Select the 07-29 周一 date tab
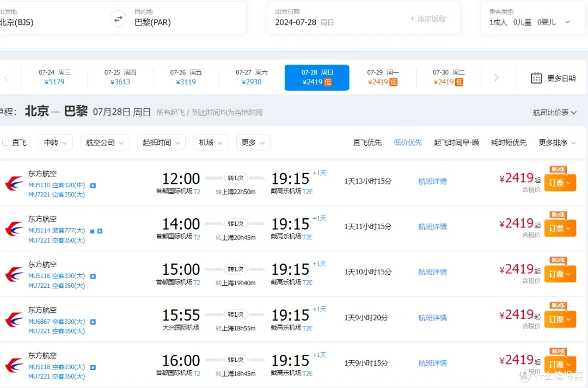The height and width of the screenshot is (388, 588). pos(383,77)
